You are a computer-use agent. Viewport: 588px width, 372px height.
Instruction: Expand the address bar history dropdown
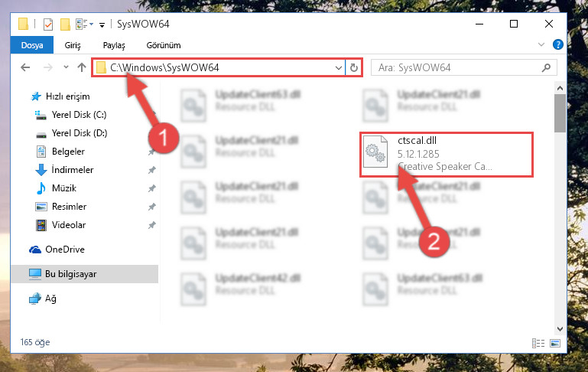(x=338, y=67)
